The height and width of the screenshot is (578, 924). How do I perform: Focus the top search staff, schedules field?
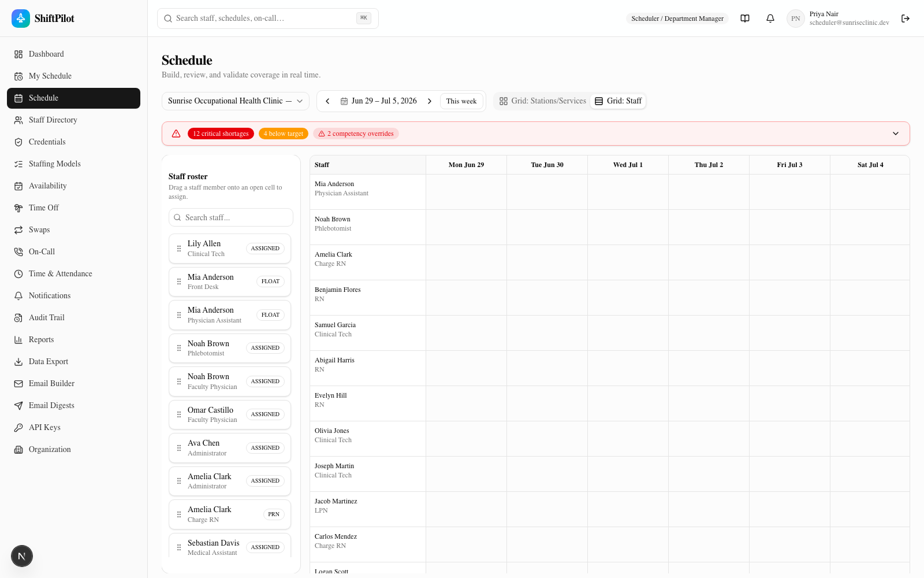268,18
